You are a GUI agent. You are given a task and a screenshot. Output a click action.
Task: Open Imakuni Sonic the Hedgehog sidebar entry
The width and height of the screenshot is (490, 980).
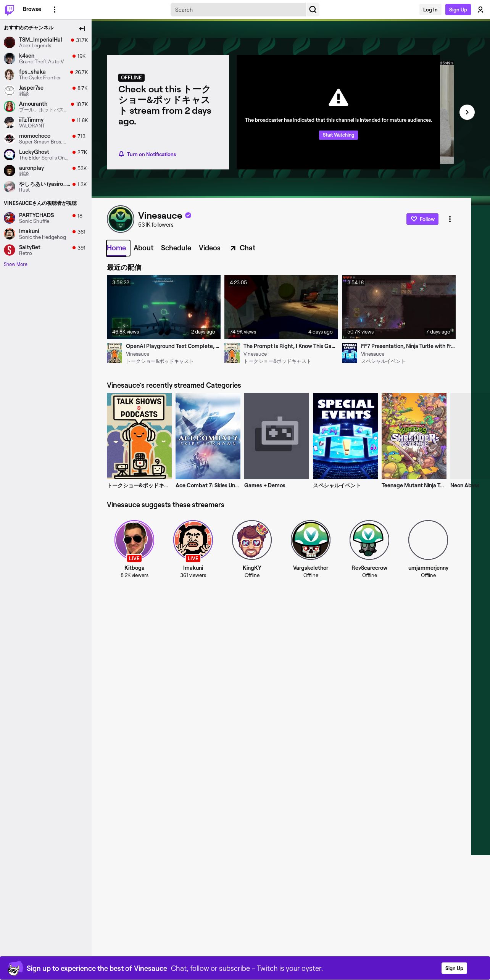(46, 234)
